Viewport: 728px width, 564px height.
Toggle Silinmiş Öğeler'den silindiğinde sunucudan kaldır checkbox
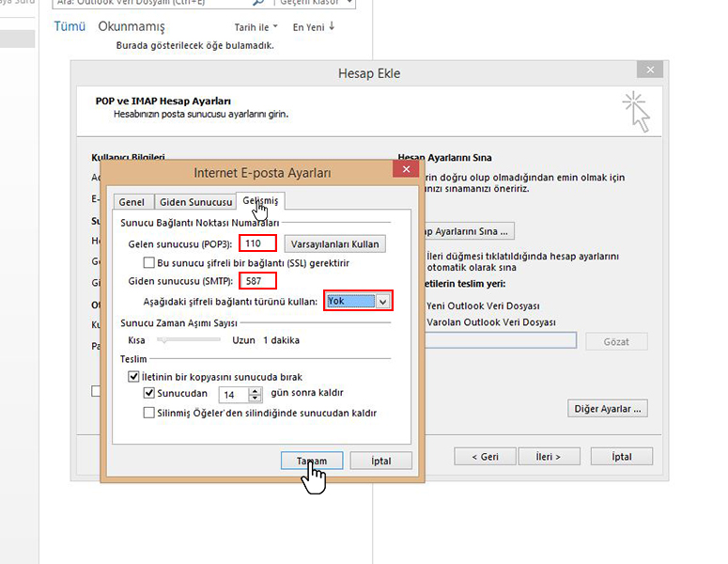point(148,413)
